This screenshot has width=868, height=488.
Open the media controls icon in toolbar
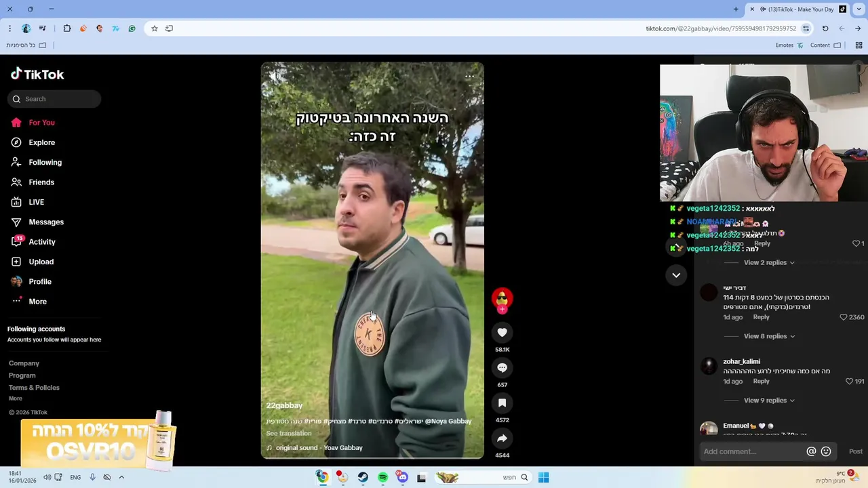click(x=43, y=28)
